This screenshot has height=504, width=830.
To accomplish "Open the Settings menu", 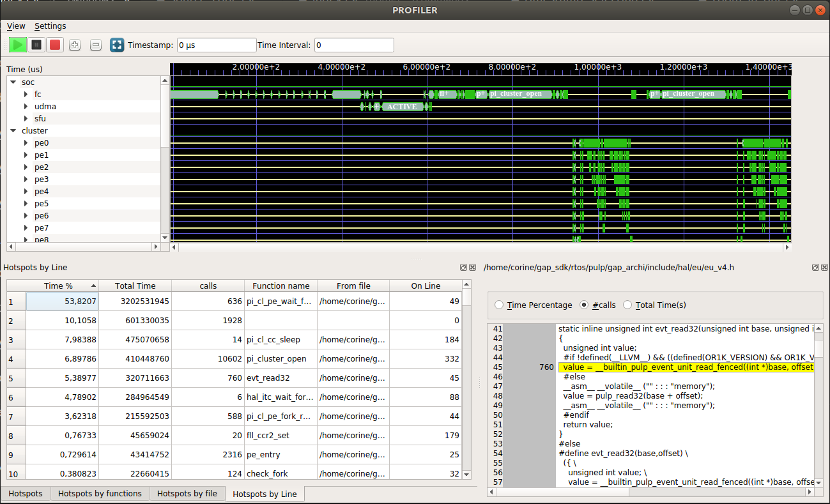I will 50,26.
